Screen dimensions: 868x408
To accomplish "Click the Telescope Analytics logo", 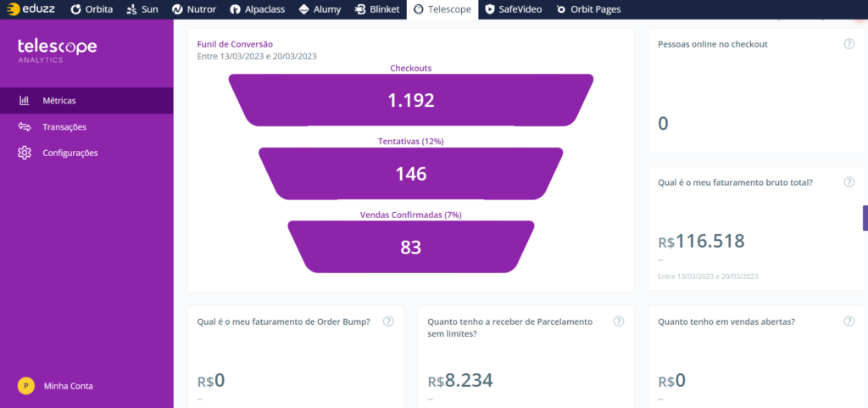I will coord(57,50).
